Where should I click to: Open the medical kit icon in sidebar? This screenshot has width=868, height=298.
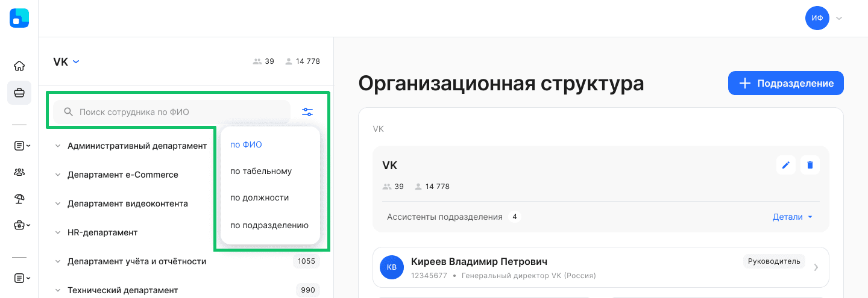(22, 225)
